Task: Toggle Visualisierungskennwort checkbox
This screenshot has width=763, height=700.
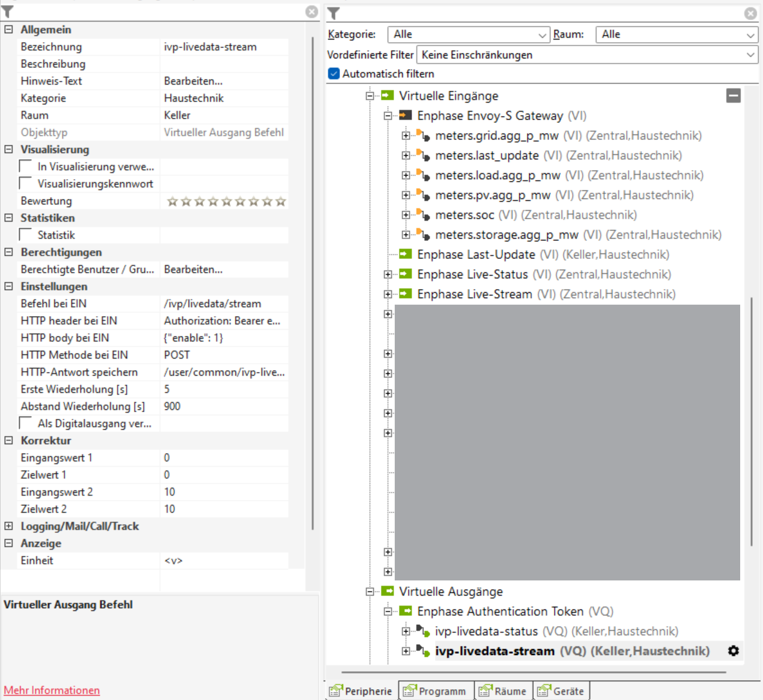Action: [x=26, y=183]
